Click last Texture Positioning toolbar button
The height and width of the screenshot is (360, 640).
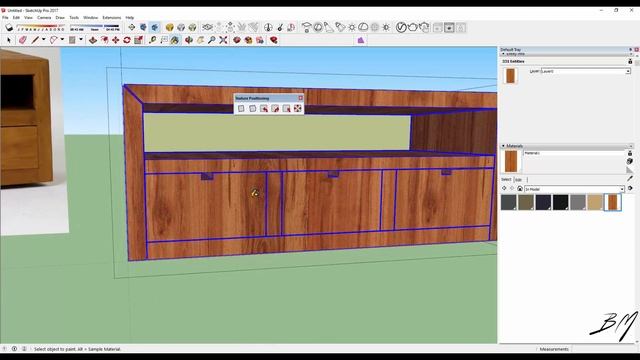coord(298,108)
